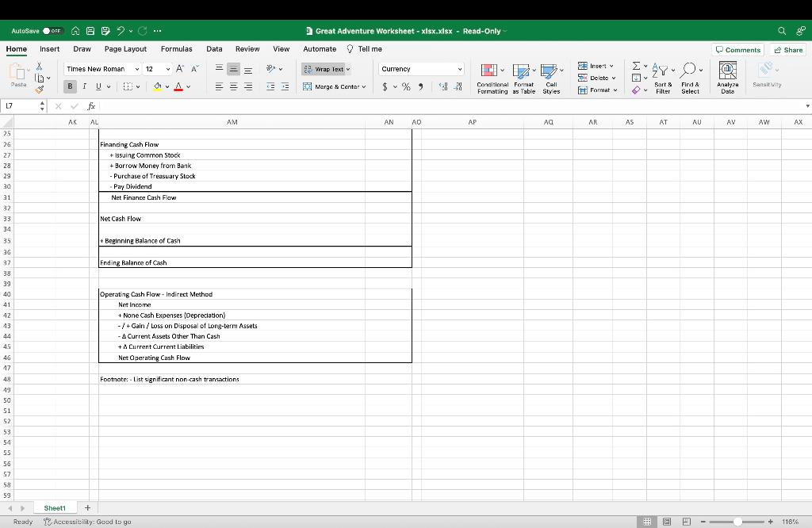Viewport: 812px width, 528px height.
Task: Select the Sheet1 tab
Action: (55, 508)
